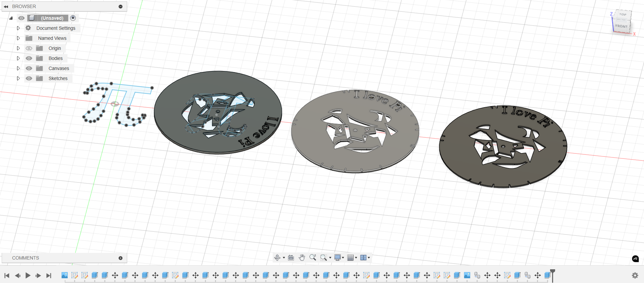This screenshot has width=644, height=283.
Task: Step forward one timeline feature
Action: 38,275
